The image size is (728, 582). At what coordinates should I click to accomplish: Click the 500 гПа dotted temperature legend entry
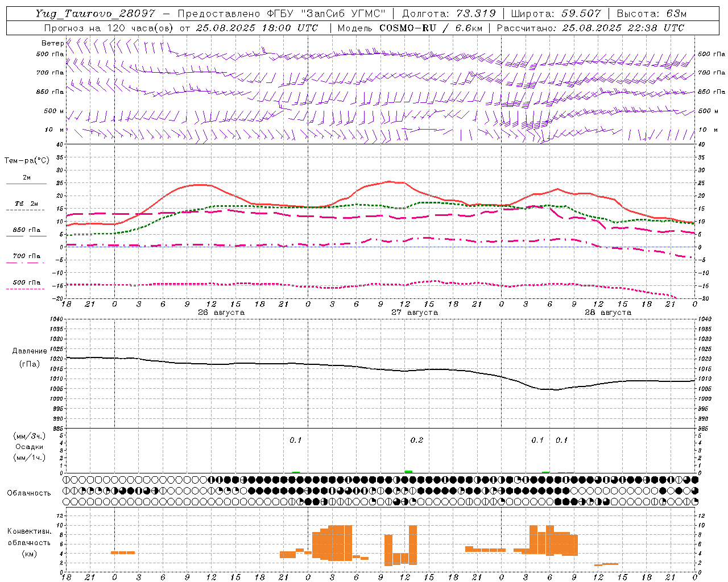[26, 285]
